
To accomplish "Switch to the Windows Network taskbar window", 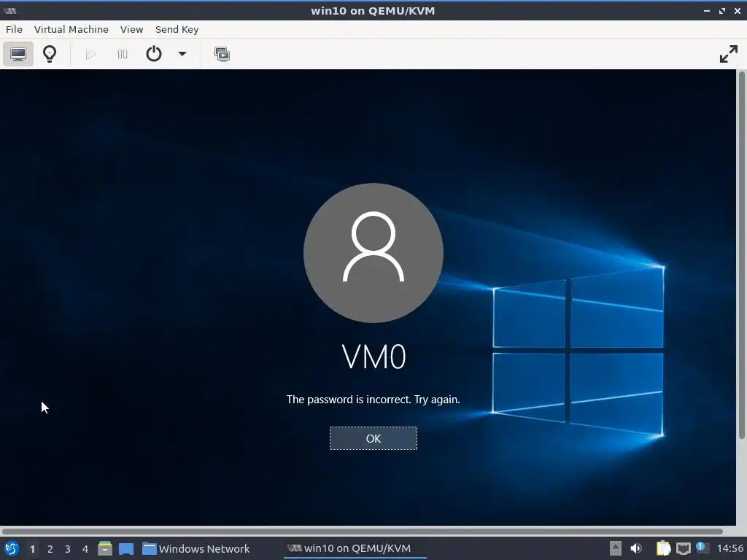I will pyautogui.click(x=196, y=548).
